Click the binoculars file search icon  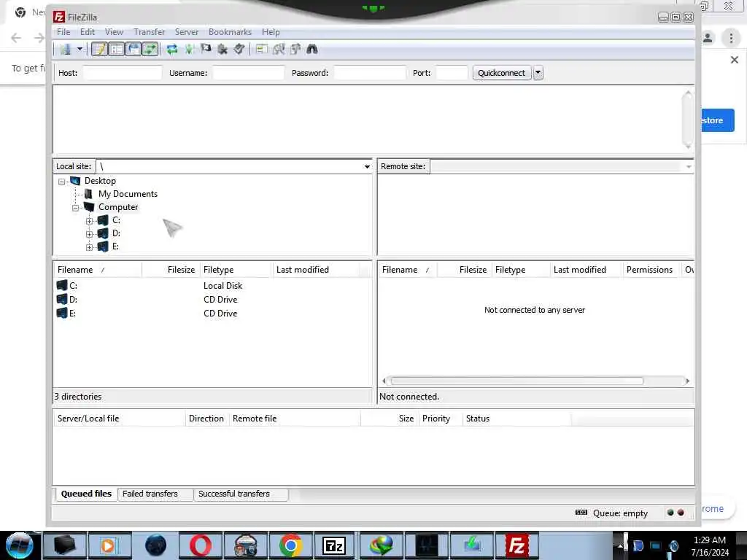(x=312, y=49)
